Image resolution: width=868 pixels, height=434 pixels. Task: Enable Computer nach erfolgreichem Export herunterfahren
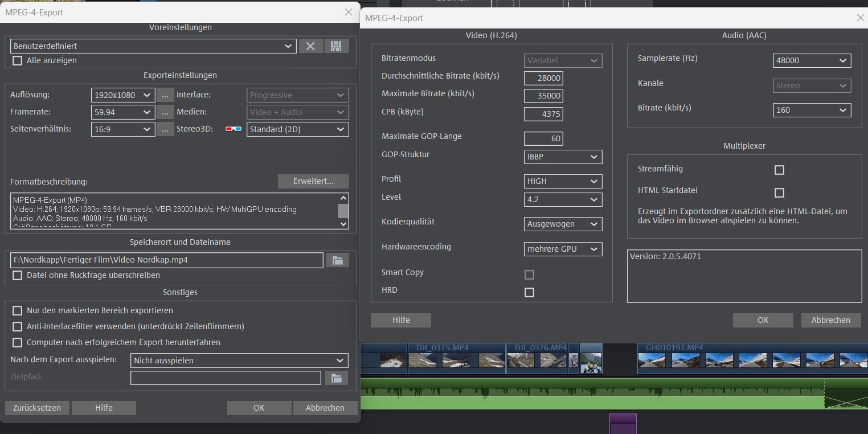tap(18, 342)
